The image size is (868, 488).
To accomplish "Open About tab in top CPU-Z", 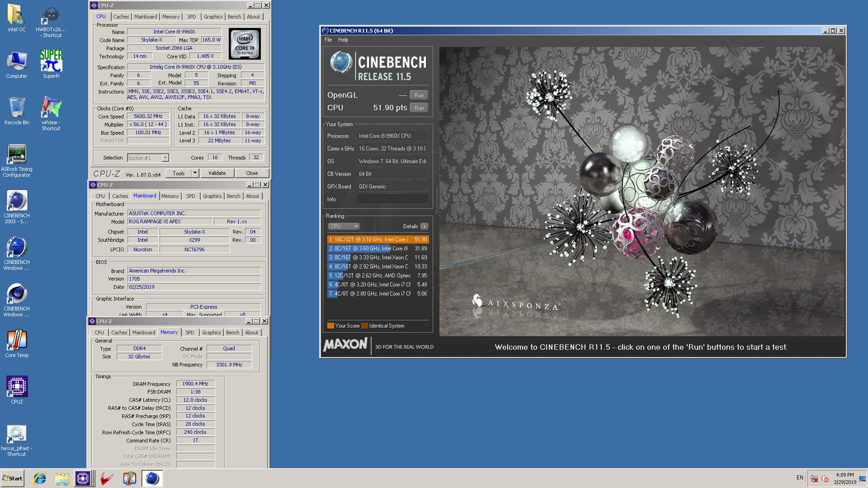I will pyautogui.click(x=253, y=17).
